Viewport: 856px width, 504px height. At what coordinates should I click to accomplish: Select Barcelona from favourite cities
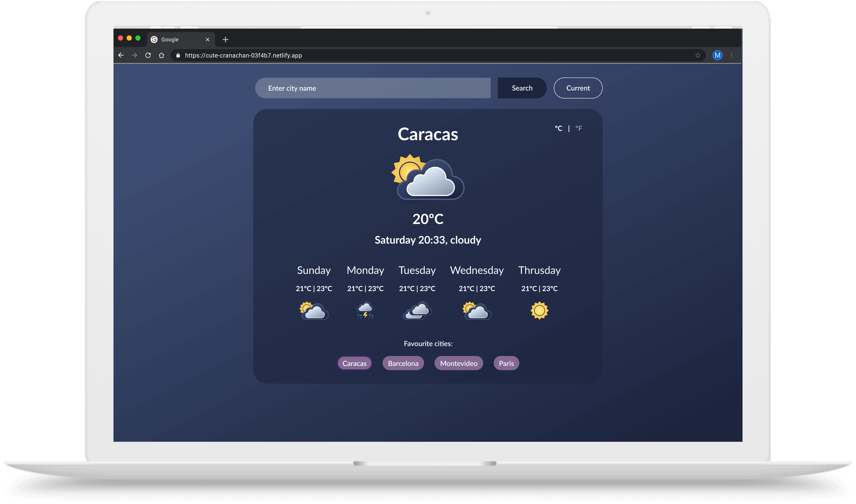(403, 363)
